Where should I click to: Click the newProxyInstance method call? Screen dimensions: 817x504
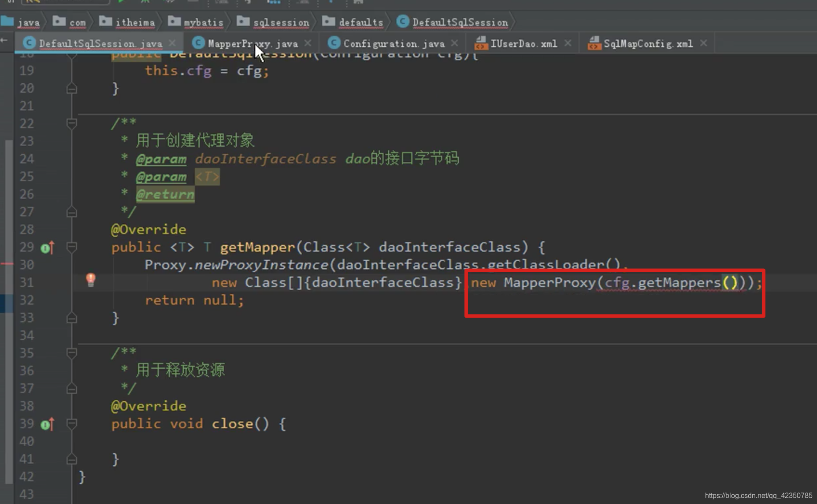pyautogui.click(x=261, y=265)
